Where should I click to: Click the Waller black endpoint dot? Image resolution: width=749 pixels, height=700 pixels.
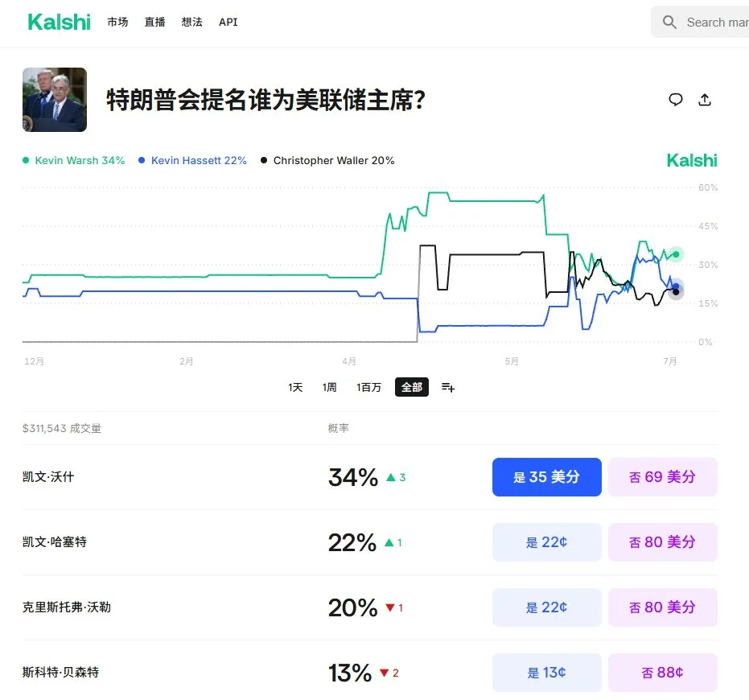(676, 292)
